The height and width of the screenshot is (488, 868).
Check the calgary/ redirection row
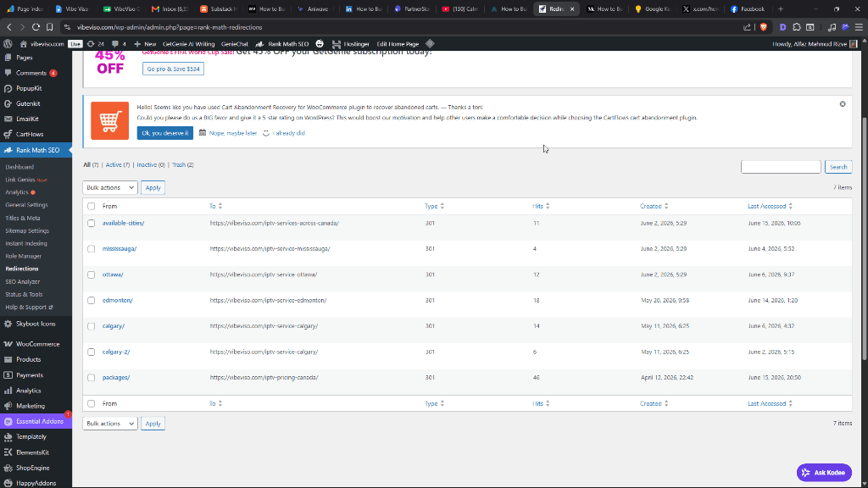point(92,326)
